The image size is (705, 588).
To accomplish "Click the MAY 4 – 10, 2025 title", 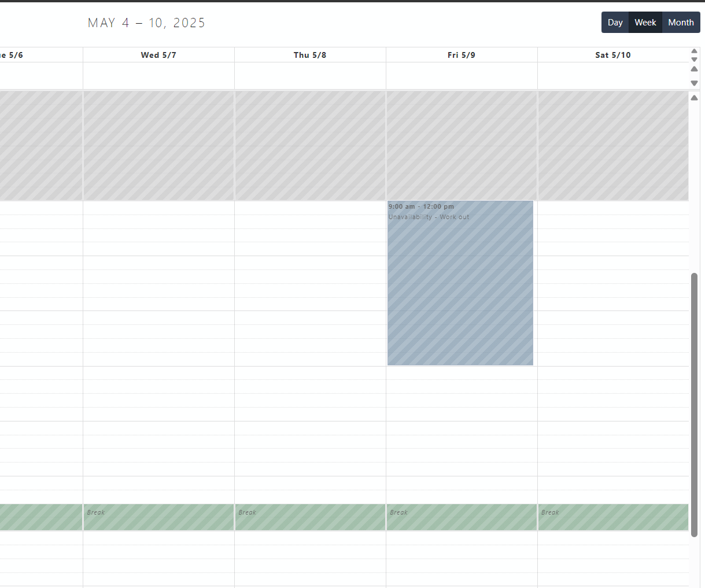I will (x=146, y=23).
